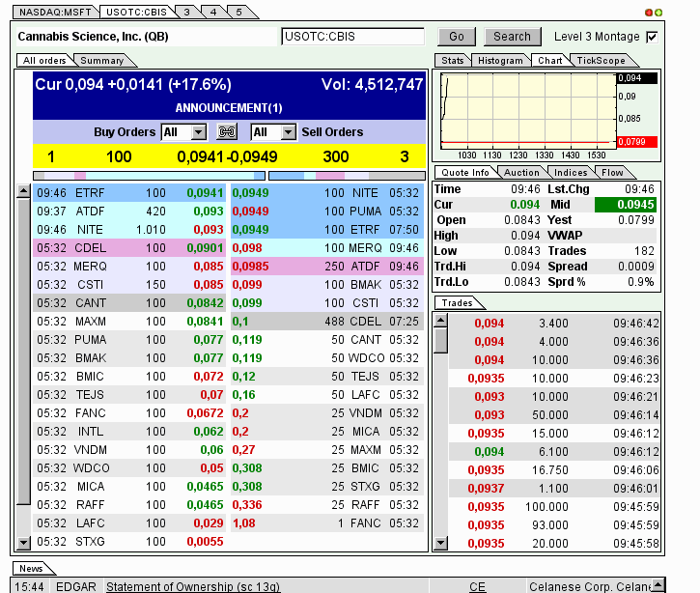Click the Search button
Screen dimensions: 700x593
pos(512,37)
